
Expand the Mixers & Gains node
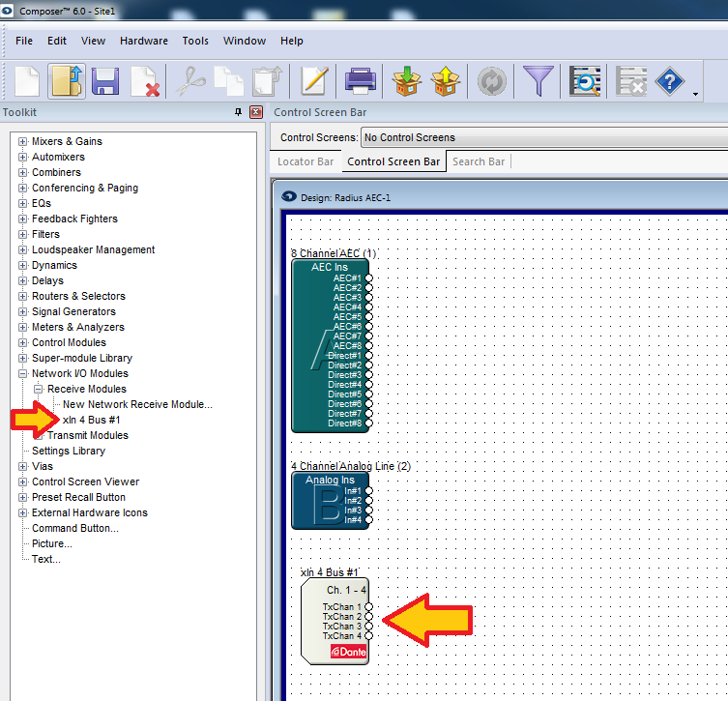22,141
